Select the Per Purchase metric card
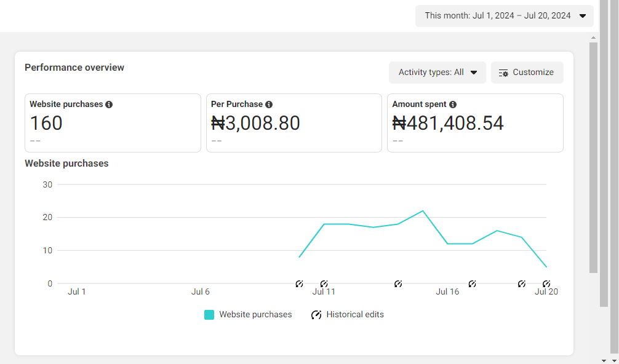Screen dimensions: 619x364 (294, 123)
